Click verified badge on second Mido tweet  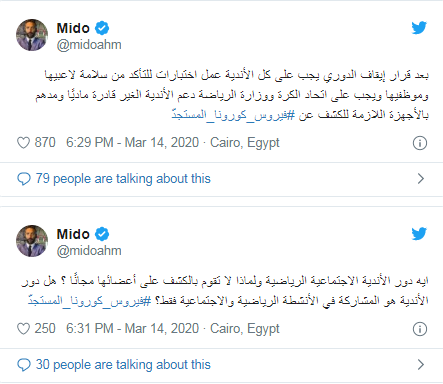pyautogui.click(x=102, y=234)
